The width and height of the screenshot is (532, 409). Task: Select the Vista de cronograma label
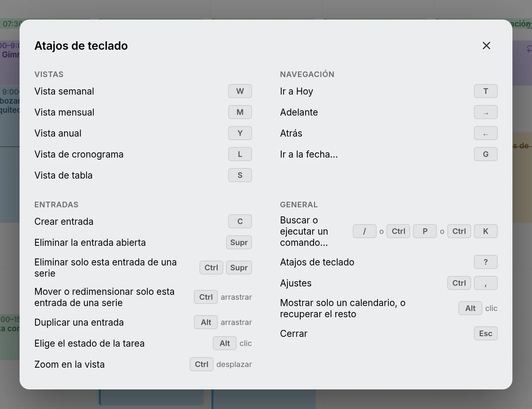[79, 154]
